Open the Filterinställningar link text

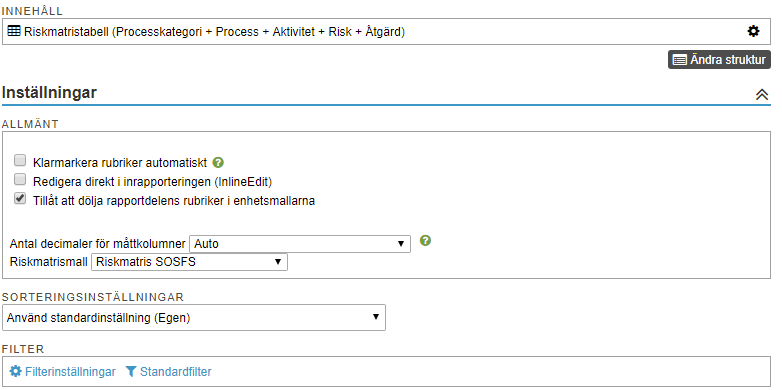click(x=70, y=372)
